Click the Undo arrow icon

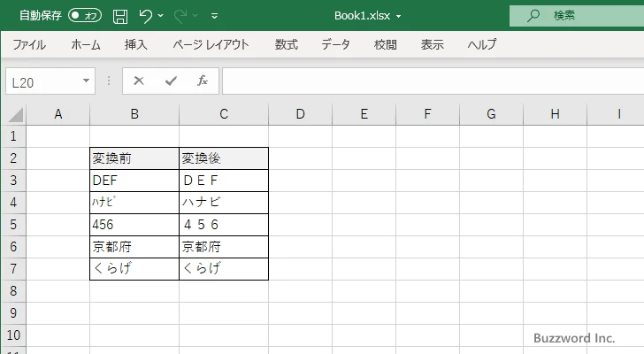point(145,16)
